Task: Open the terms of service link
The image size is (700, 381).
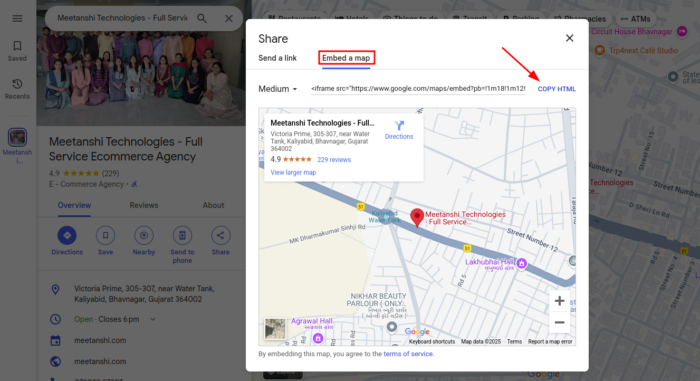Action: (x=408, y=354)
